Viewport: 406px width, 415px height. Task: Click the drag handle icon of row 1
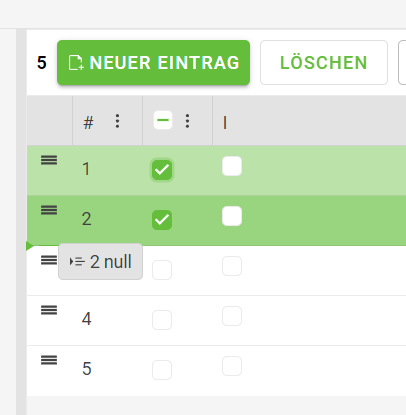tap(49, 160)
